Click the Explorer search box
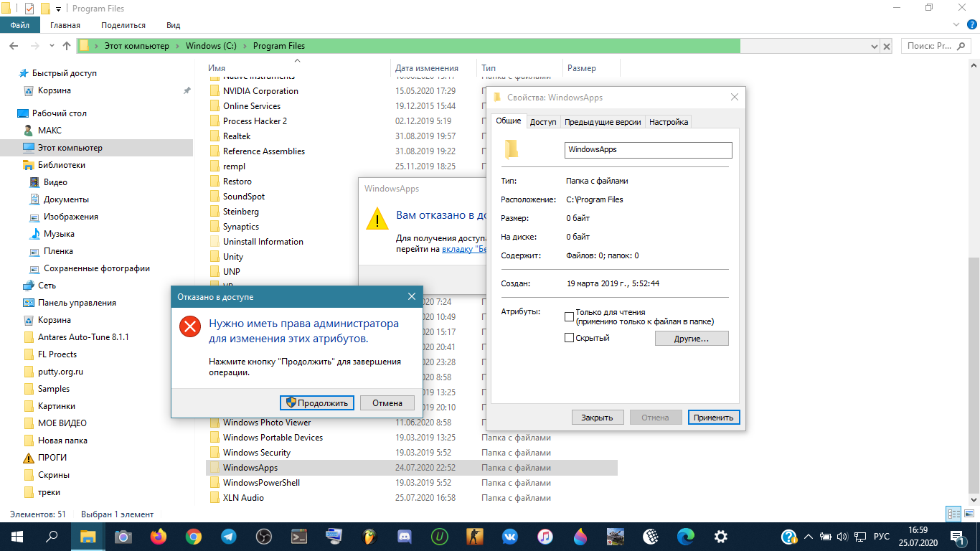This screenshot has width=980, height=551. click(936, 46)
